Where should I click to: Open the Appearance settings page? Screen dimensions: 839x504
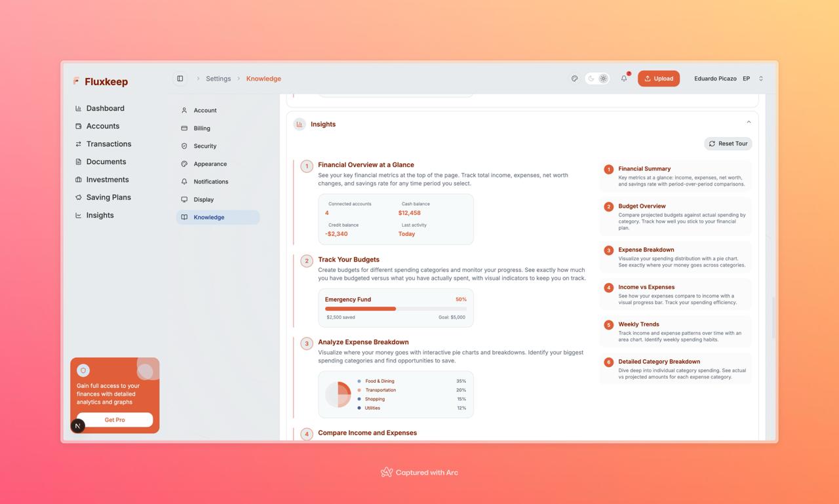(210, 164)
